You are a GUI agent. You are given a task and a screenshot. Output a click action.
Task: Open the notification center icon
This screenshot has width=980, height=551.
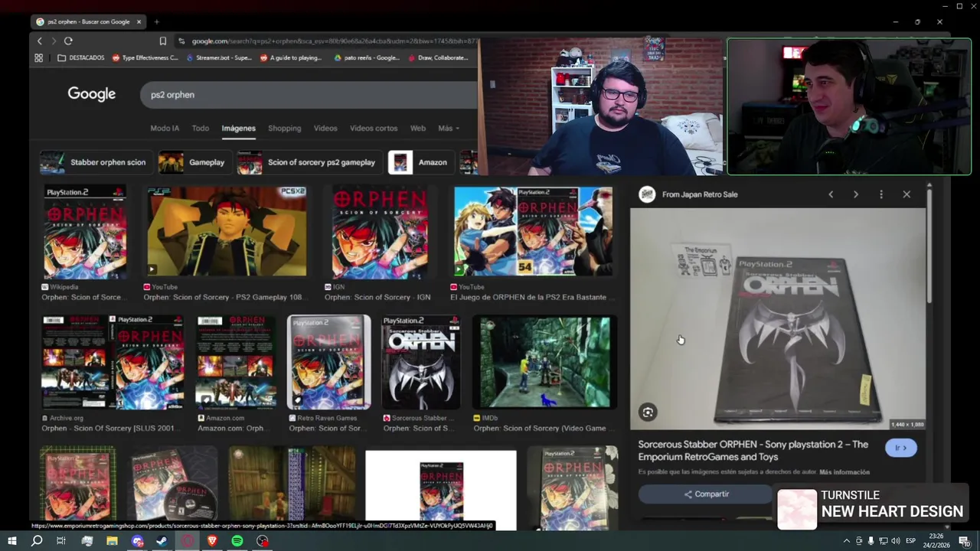coord(964,541)
